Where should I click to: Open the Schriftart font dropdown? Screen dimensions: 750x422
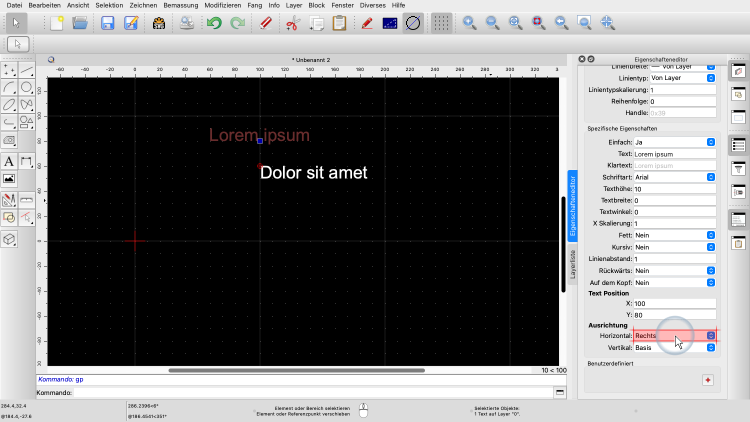pyautogui.click(x=675, y=177)
